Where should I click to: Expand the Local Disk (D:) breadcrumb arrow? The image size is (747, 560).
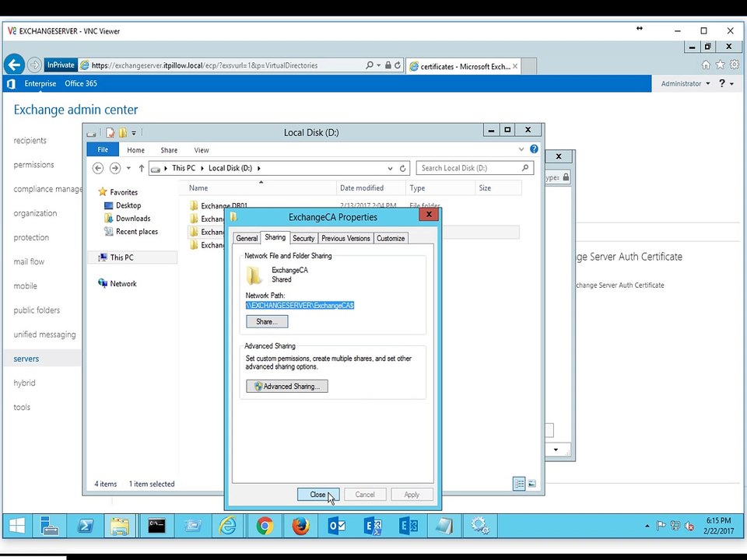258,168
